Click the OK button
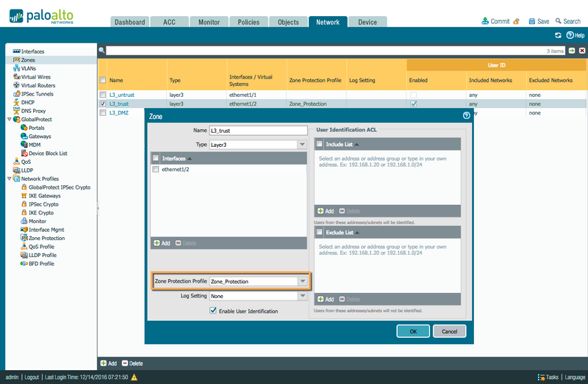 click(x=413, y=331)
